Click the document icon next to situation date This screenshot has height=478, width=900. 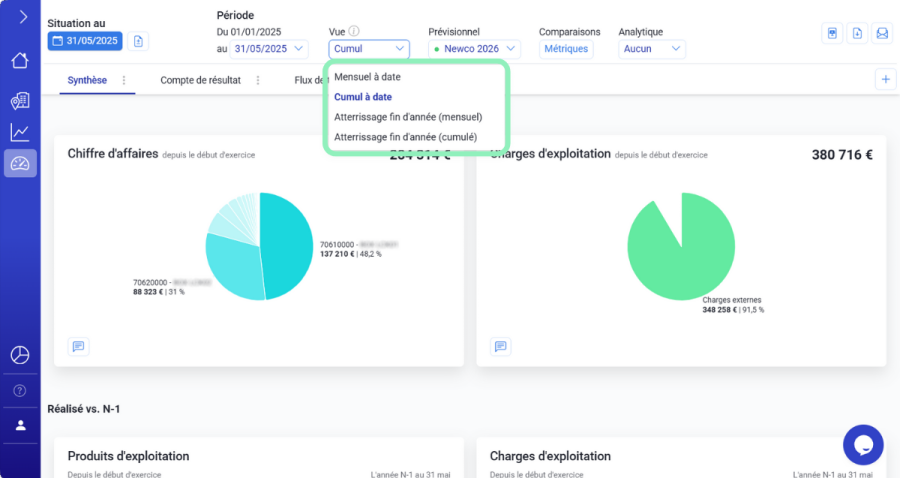click(138, 41)
